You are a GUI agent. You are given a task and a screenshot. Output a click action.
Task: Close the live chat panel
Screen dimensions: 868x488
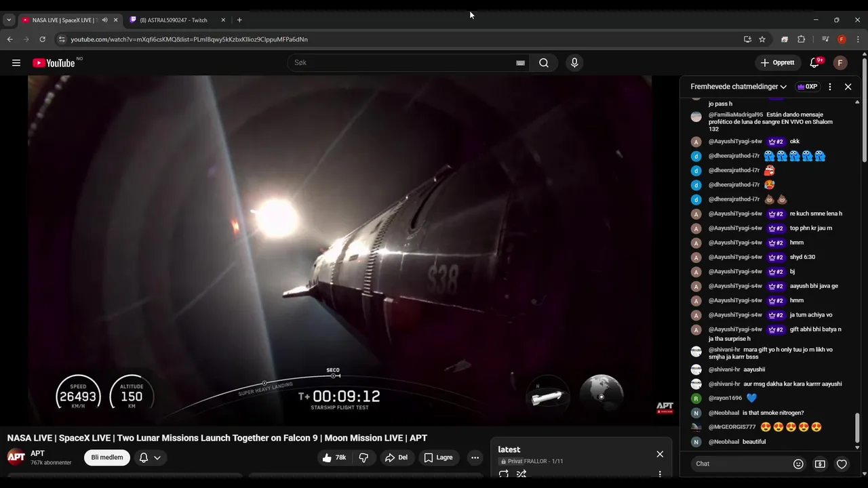click(x=848, y=87)
